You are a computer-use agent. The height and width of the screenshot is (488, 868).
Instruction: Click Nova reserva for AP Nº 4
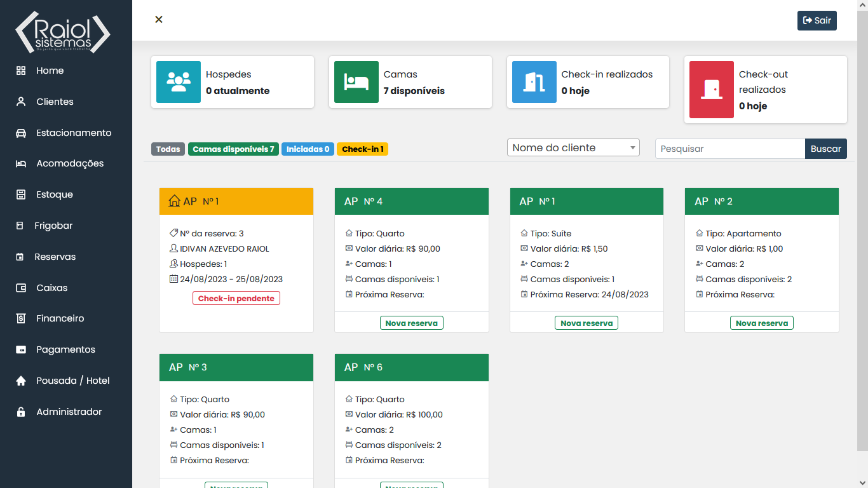[411, 323]
